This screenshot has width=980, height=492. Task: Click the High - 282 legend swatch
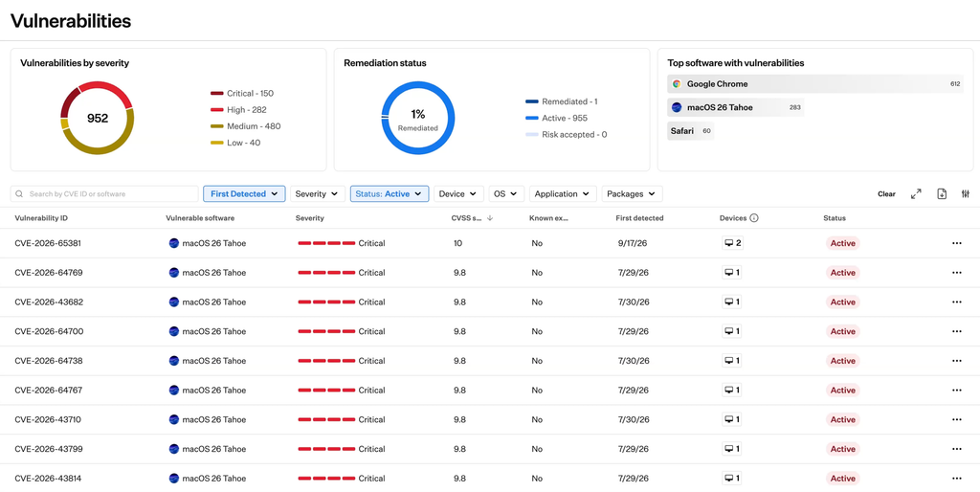pyautogui.click(x=217, y=110)
